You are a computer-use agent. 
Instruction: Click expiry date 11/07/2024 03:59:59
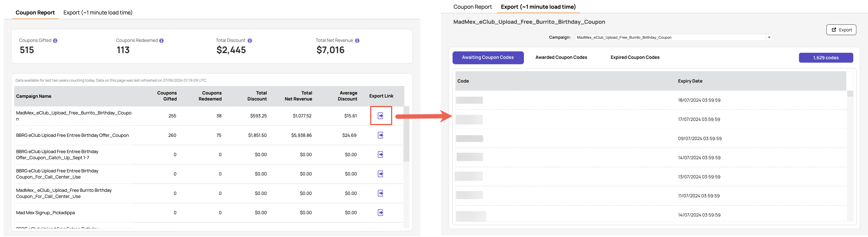coord(699,196)
